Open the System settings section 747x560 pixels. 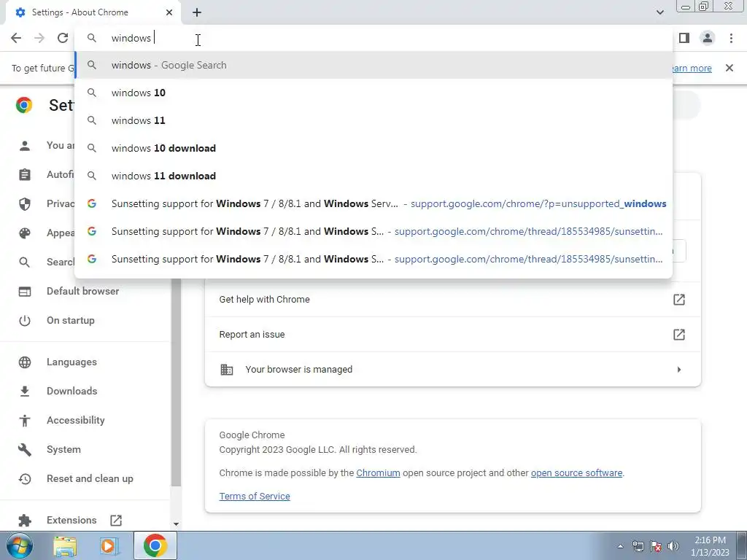(63, 449)
